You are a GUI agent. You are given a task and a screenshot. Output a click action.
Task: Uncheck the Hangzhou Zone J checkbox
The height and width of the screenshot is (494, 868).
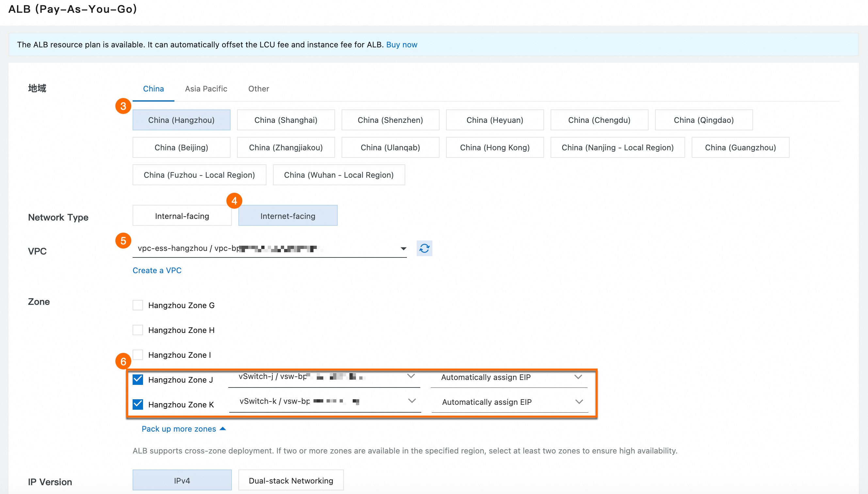(x=138, y=379)
